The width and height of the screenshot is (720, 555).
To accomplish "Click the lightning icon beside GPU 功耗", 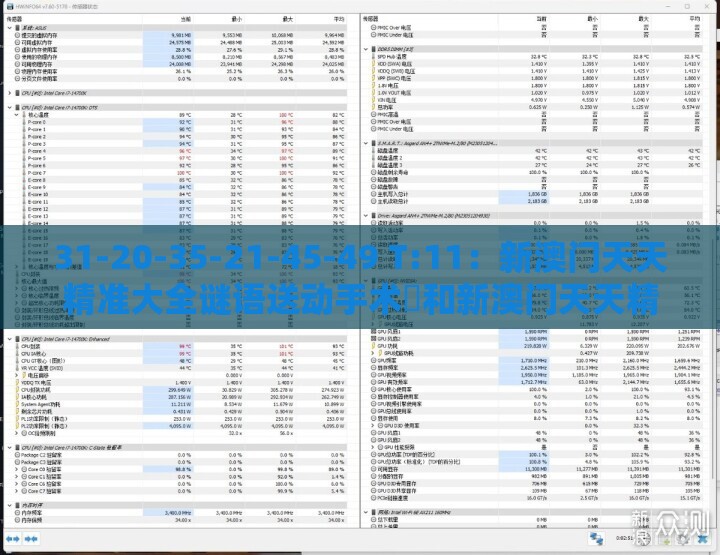I will [373, 346].
